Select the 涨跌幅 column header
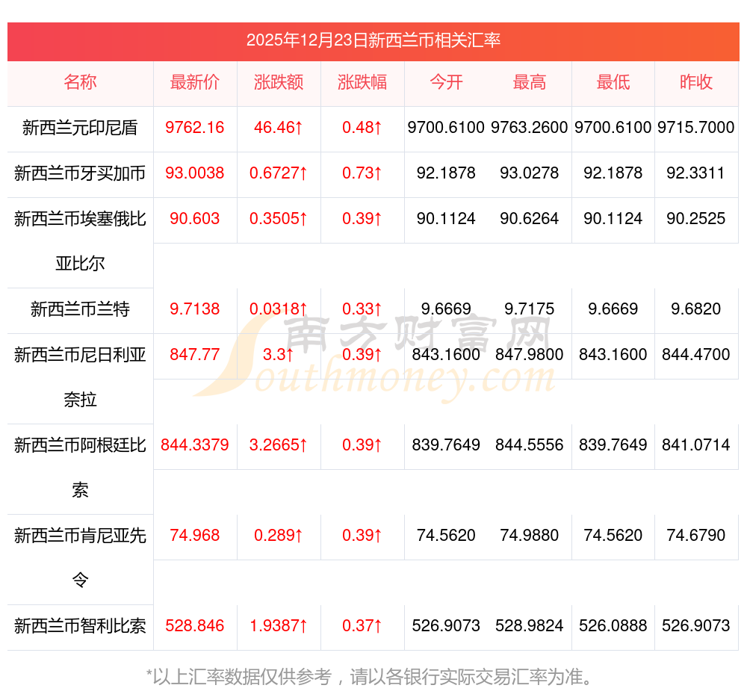This screenshot has height=700, width=747. (x=362, y=82)
